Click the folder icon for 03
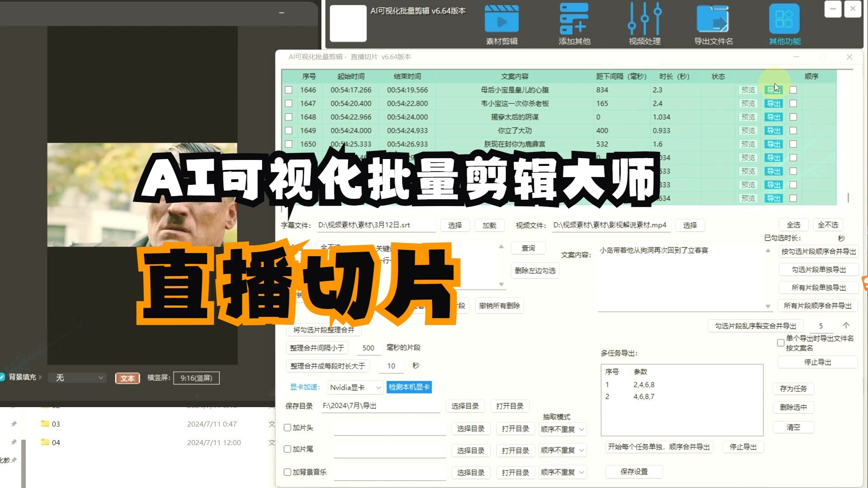Screen dimensions: 868x488 (45, 423)
